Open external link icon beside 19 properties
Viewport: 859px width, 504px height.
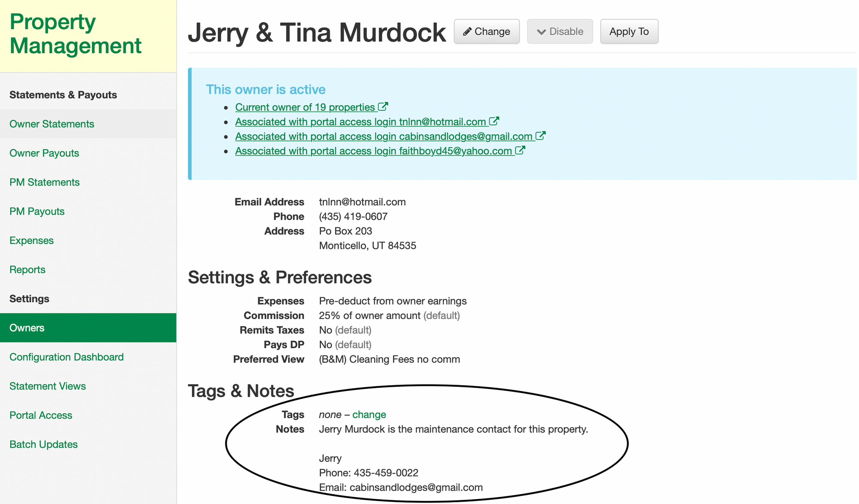click(x=383, y=106)
